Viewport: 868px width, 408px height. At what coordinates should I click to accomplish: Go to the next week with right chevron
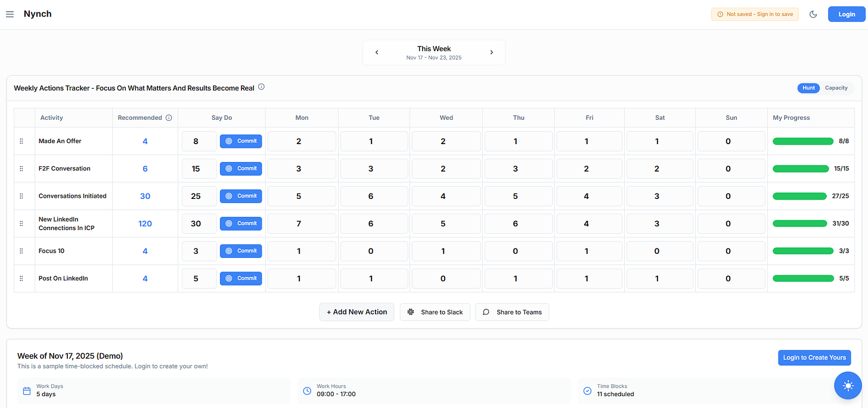[492, 52]
